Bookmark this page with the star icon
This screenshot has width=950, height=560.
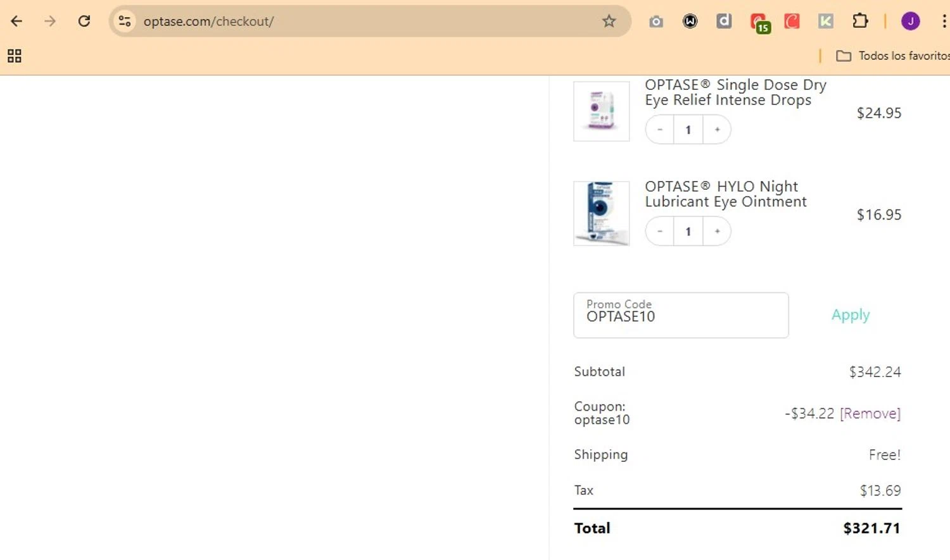(x=609, y=21)
